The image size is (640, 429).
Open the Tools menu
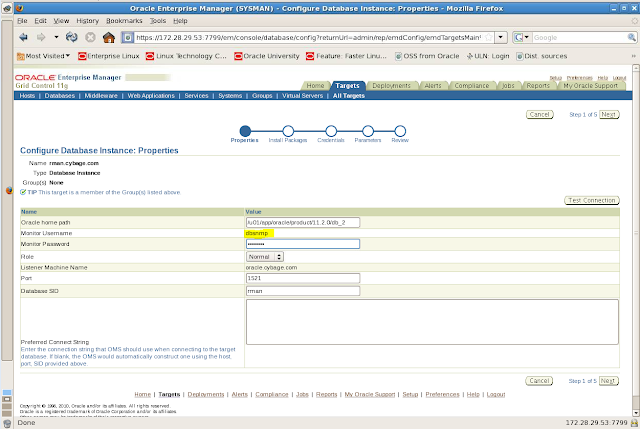click(x=158, y=21)
